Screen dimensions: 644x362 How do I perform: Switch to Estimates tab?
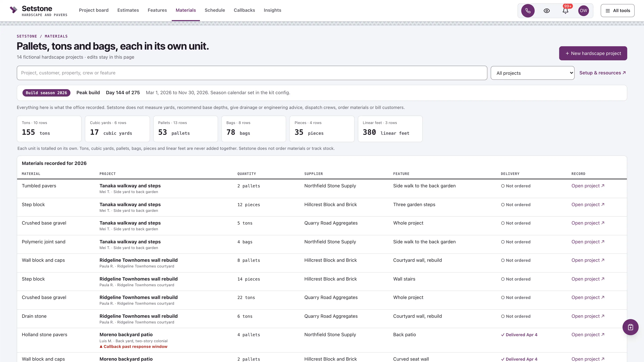pos(128,10)
